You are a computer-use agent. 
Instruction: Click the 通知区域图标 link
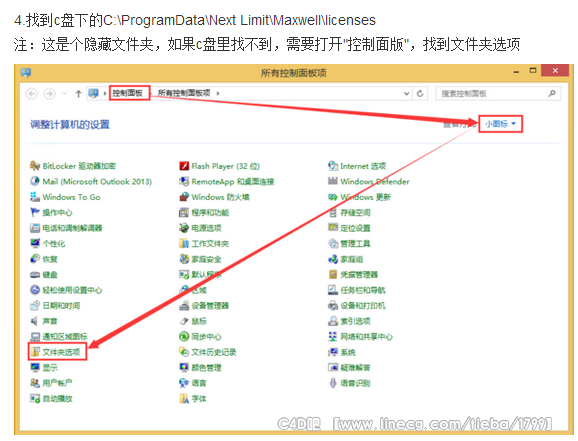(x=65, y=337)
